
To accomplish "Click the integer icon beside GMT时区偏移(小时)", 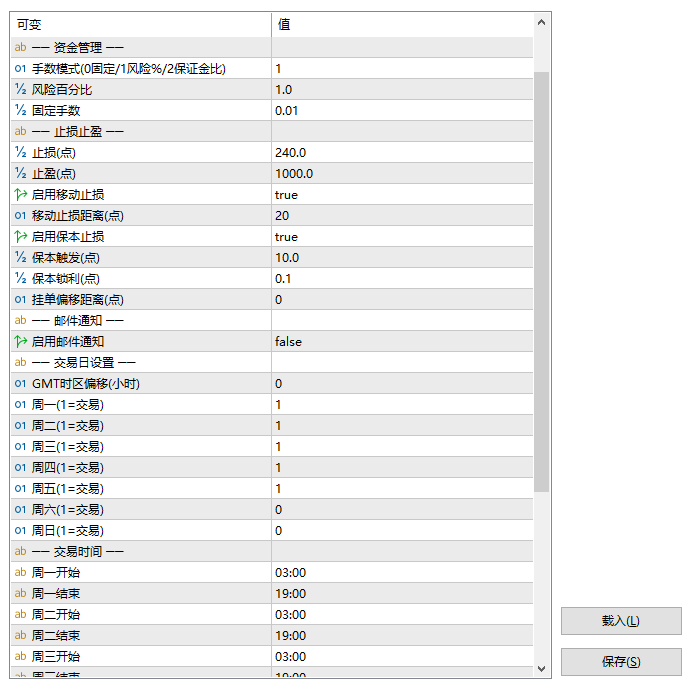I will pyautogui.click(x=20, y=384).
